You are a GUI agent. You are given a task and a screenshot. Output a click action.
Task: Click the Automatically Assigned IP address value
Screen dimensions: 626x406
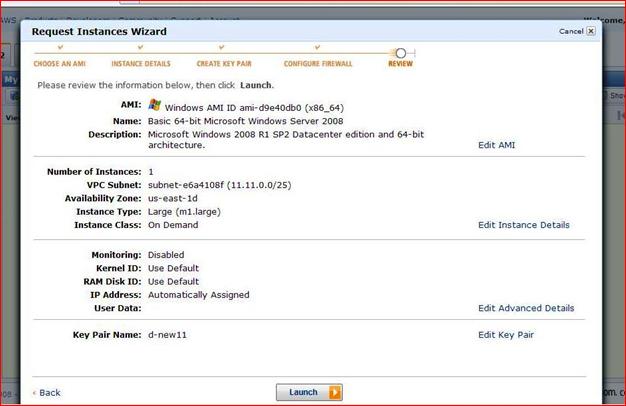coord(198,295)
